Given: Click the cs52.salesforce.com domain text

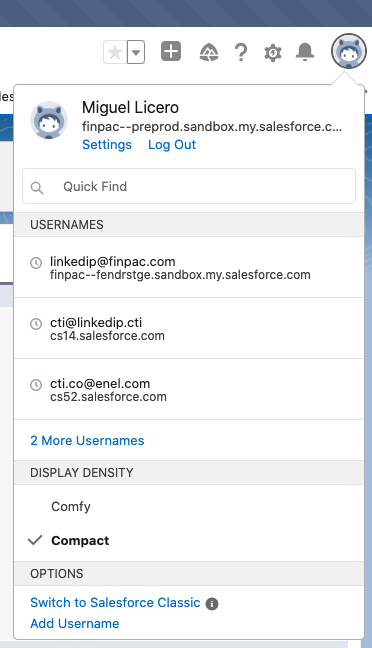Looking at the screenshot, I should point(108,397).
